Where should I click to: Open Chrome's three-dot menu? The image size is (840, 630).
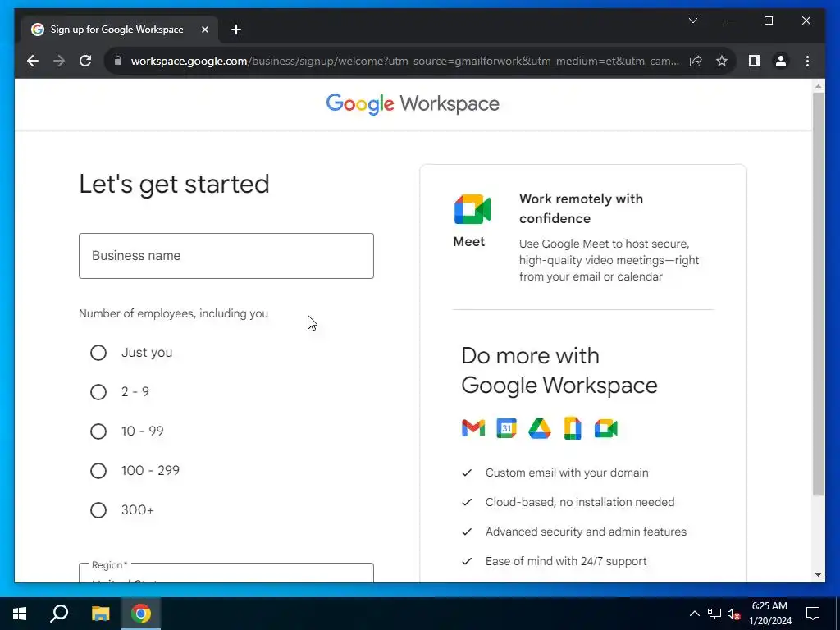pos(807,61)
